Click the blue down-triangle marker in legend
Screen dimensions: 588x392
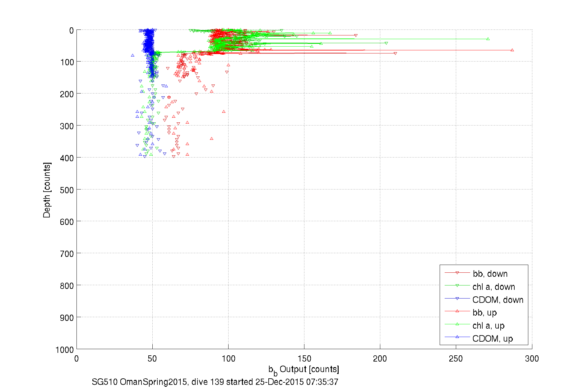click(457, 299)
